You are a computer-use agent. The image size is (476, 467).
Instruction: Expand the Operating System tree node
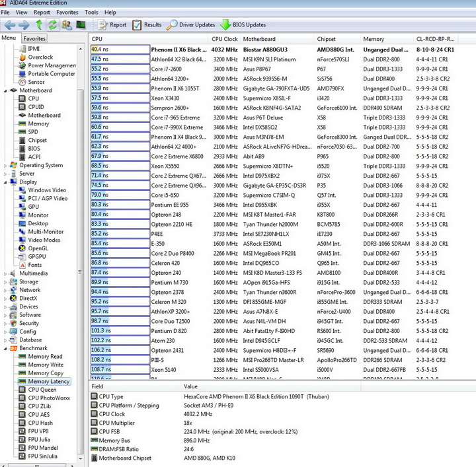(x=5, y=166)
